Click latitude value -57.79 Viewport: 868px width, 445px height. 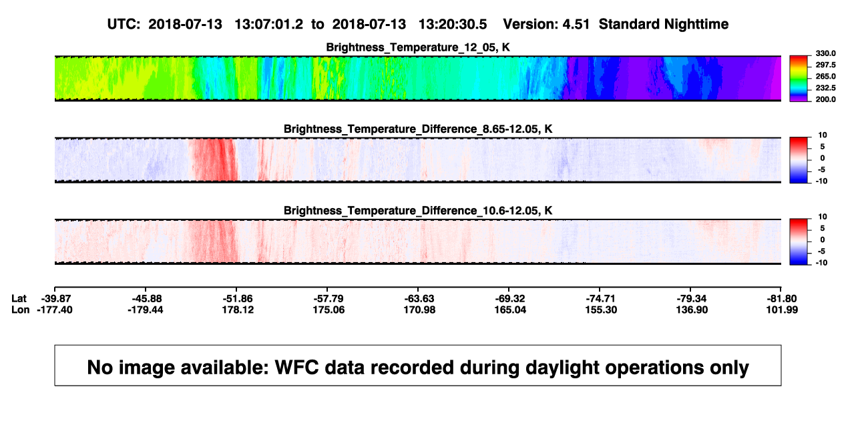point(327,298)
